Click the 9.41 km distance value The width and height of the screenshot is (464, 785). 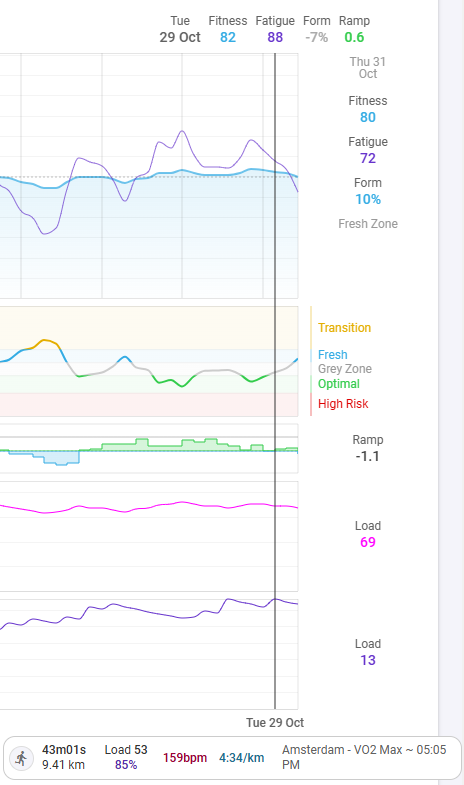(64, 765)
